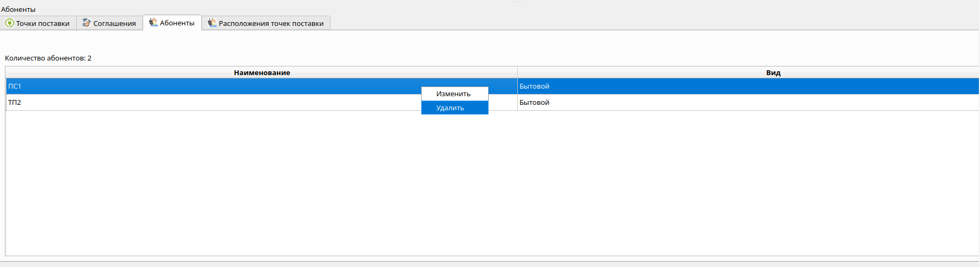Click the Вид column header

(773, 72)
